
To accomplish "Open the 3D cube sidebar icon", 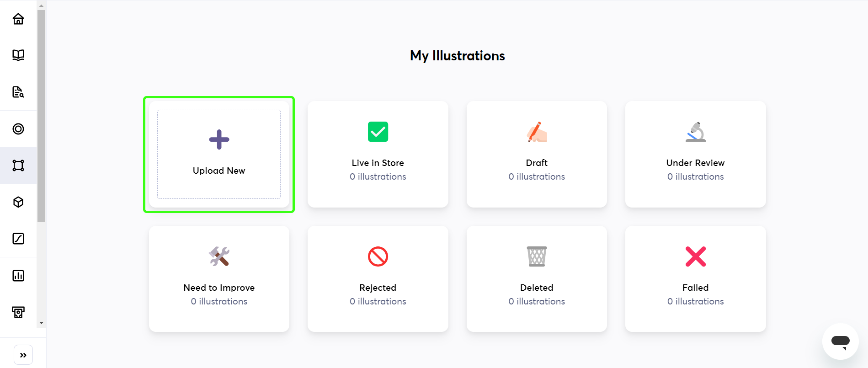I will point(18,202).
